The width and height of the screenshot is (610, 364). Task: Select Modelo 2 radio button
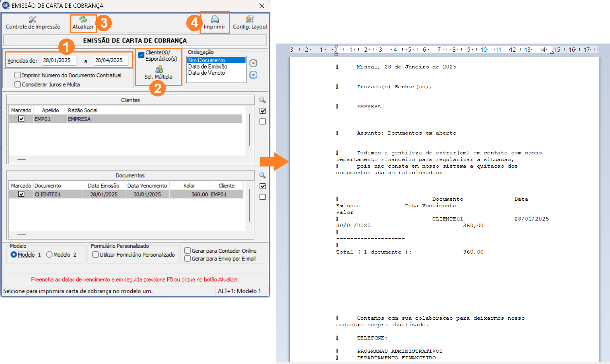click(x=49, y=255)
